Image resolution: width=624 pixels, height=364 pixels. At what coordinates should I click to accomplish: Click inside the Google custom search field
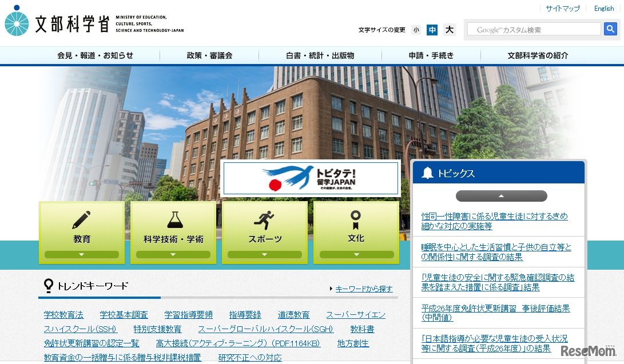pos(533,29)
